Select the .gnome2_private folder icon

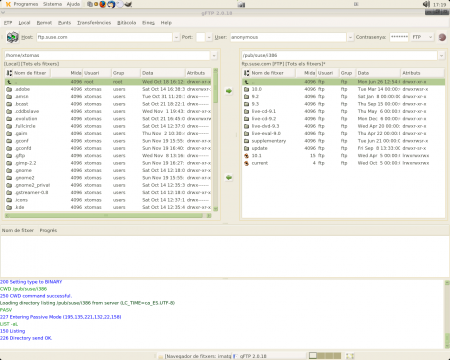[x=9, y=185]
